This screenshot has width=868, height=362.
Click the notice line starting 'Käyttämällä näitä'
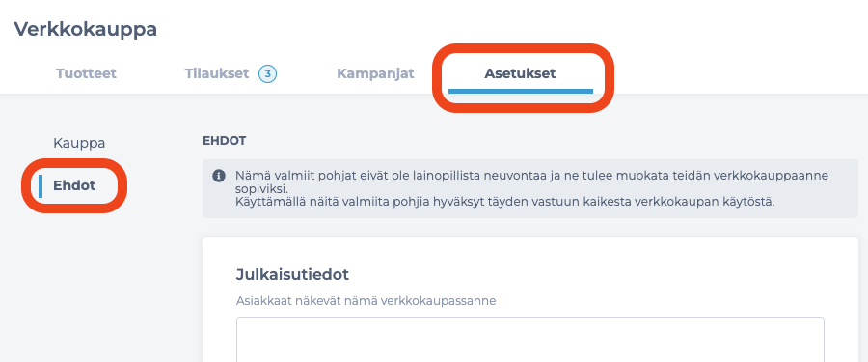pos(504,201)
